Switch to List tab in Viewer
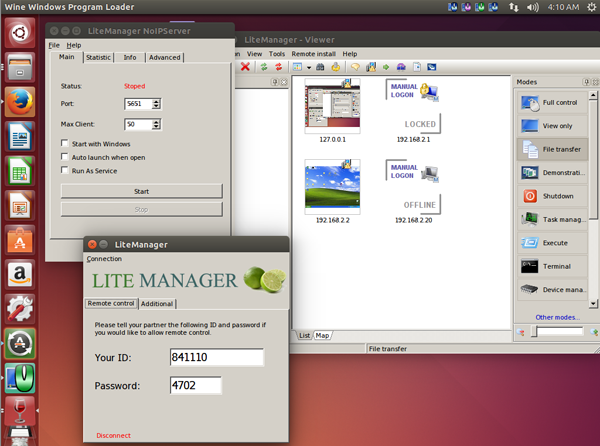The image size is (600, 446). pyautogui.click(x=305, y=335)
